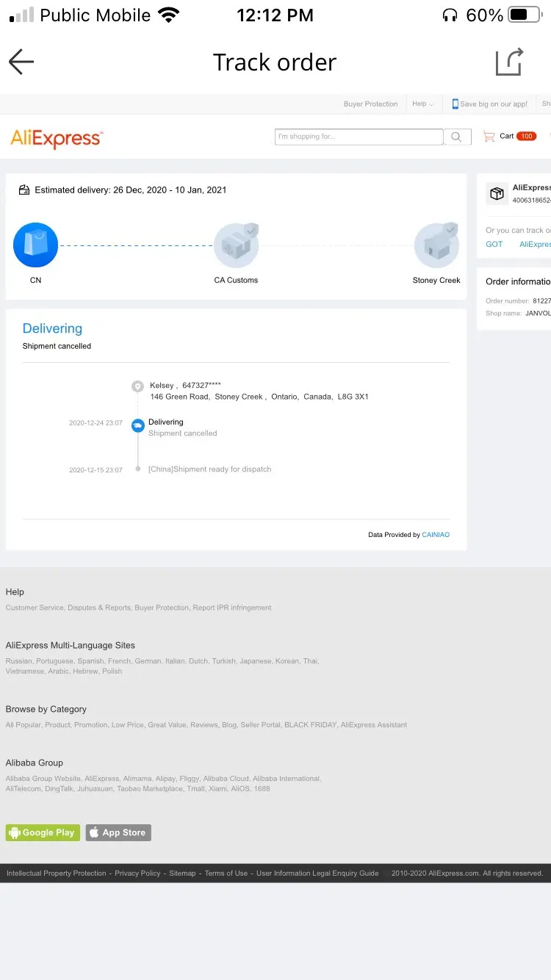This screenshot has width=551, height=980.
Task: Select the '146 Green Road' address line
Action: point(259,397)
